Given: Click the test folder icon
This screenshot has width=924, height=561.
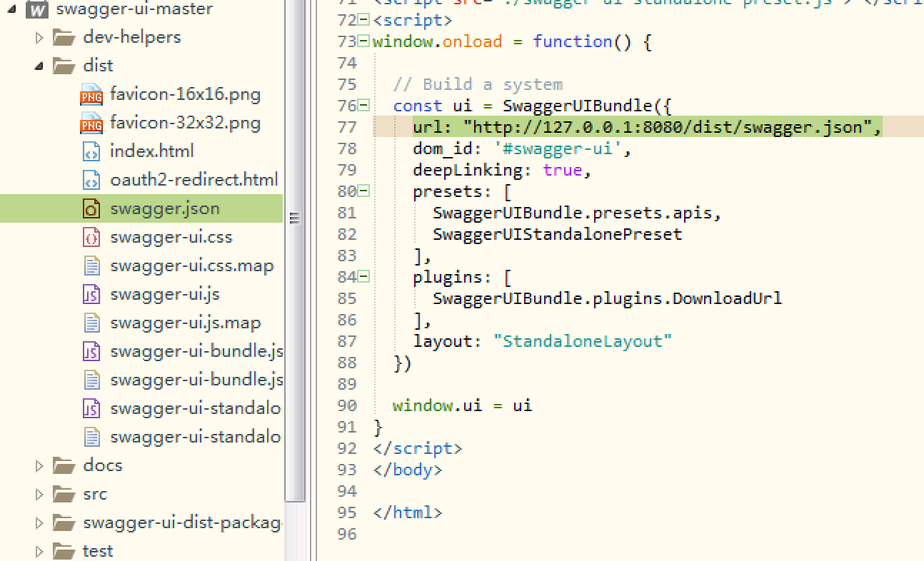Looking at the screenshot, I should click(x=64, y=551).
